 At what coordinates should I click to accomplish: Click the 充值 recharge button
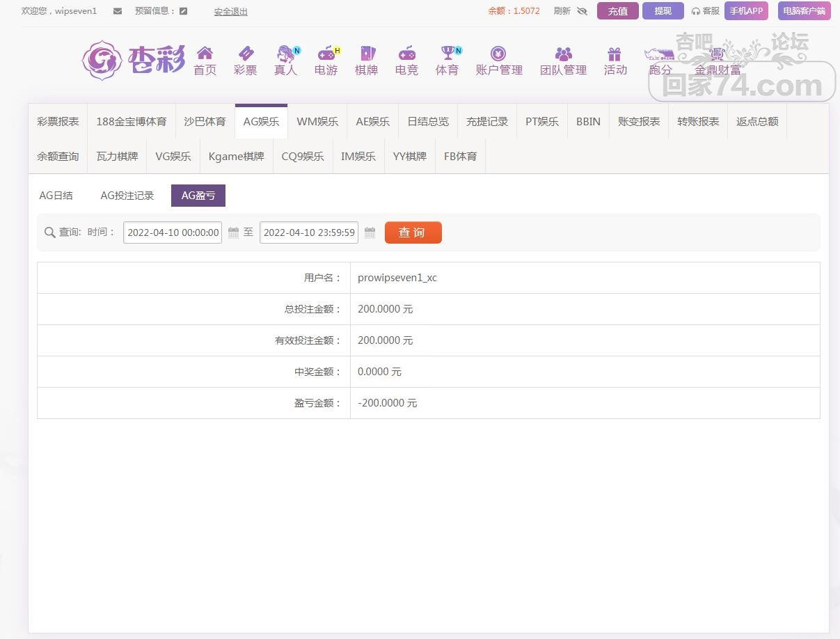coord(617,11)
